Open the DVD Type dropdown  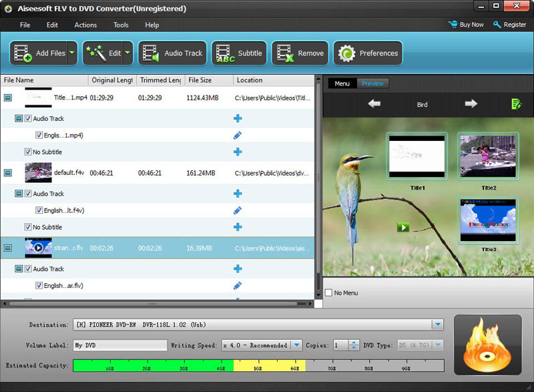click(x=438, y=345)
